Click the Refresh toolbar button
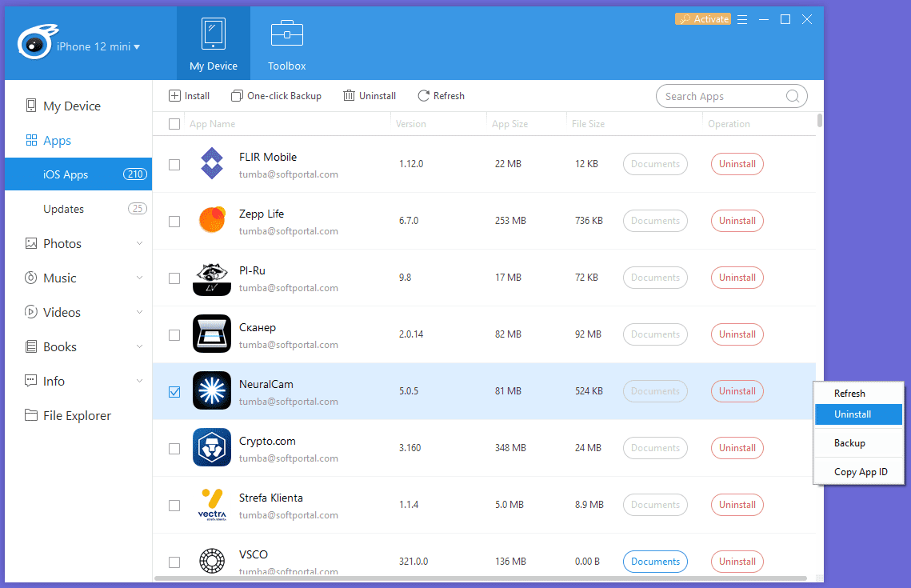 441,96
